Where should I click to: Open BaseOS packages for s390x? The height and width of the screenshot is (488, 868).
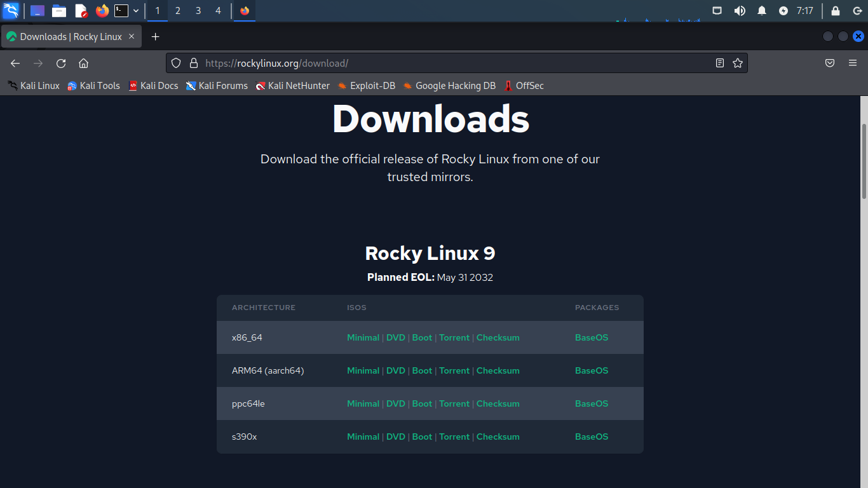point(592,437)
